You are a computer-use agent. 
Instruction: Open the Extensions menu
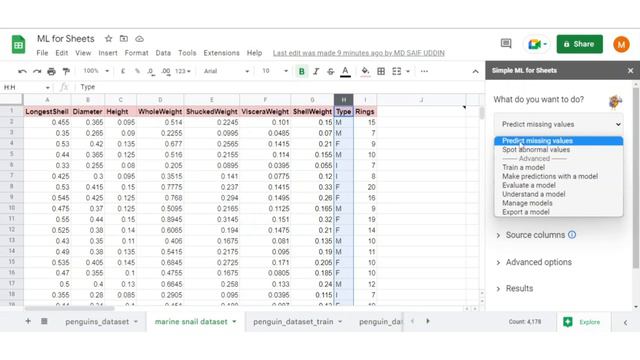click(x=222, y=53)
